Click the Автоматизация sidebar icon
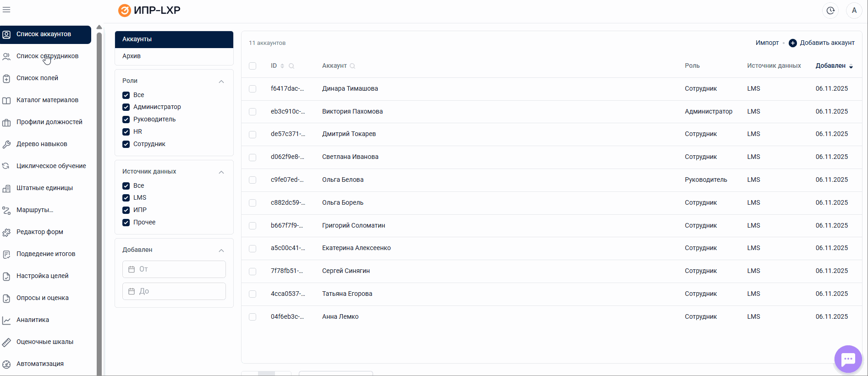The width and height of the screenshot is (868, 376). tap(6, 364)
